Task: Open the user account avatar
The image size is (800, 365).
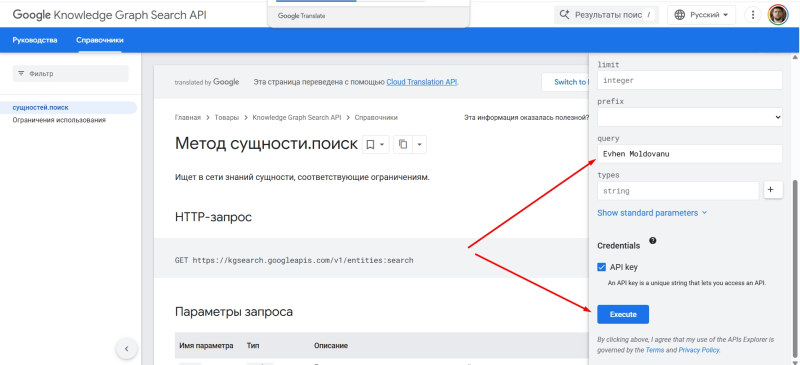Action: pos(778,15)
